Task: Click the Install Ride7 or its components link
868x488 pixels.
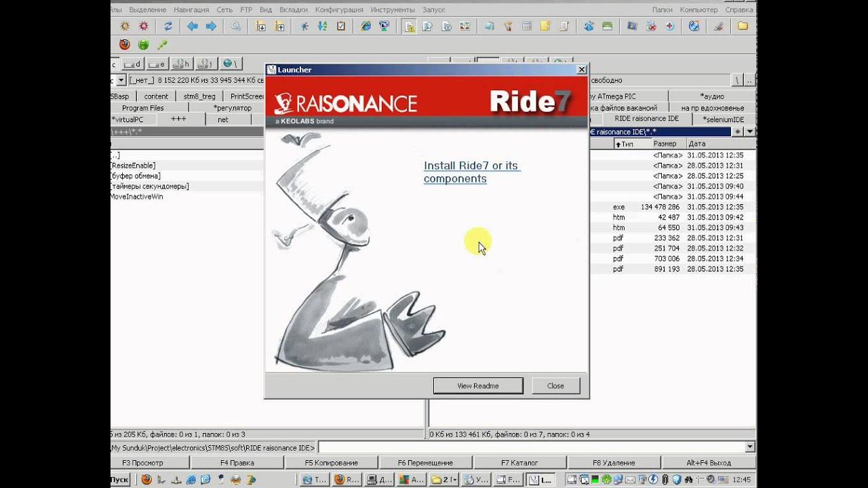Action: [471, 172]
